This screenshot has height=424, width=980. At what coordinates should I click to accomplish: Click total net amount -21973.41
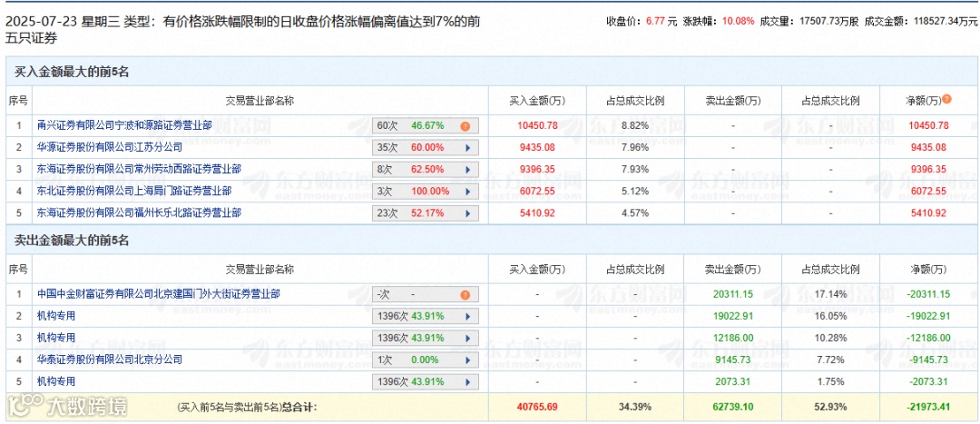(x=928, y=407)
